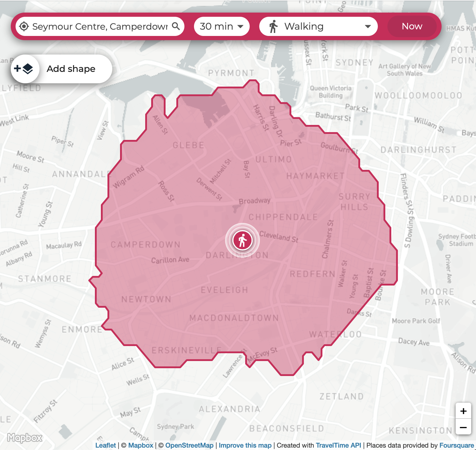The width and height of the screenshot is (476, 450).
Task: Open the TravelTime API link
Action: [338, 445]
